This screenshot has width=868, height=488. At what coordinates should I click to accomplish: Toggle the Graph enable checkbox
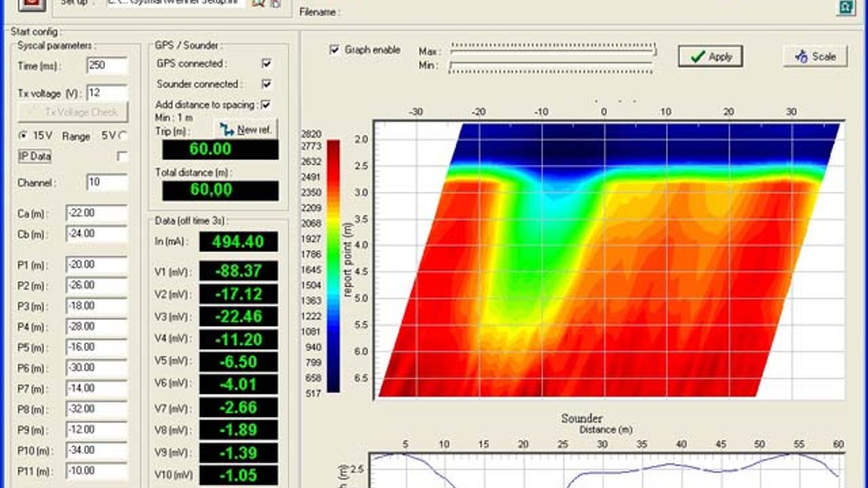(x=334, y=50)
